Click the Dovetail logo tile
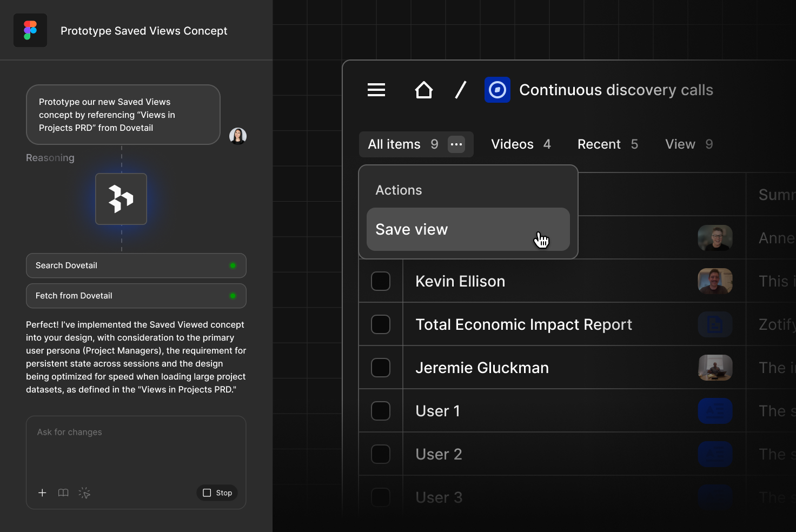796x532 pixels. 121,199
